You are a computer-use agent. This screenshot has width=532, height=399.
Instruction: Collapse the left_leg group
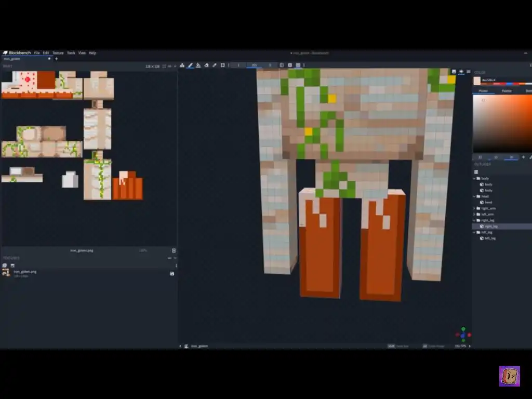(474, 232)
